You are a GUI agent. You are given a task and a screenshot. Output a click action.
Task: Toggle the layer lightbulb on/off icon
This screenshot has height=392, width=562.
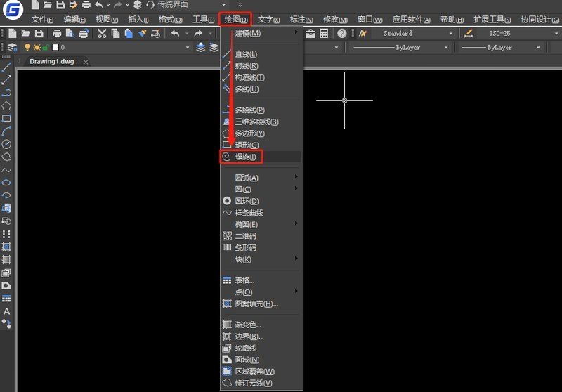coord(28,47)
